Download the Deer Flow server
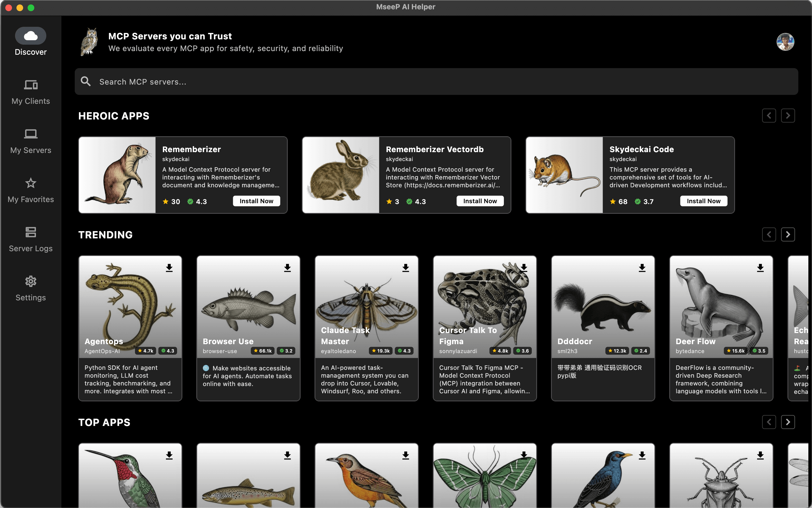 [x=760, y=268]
